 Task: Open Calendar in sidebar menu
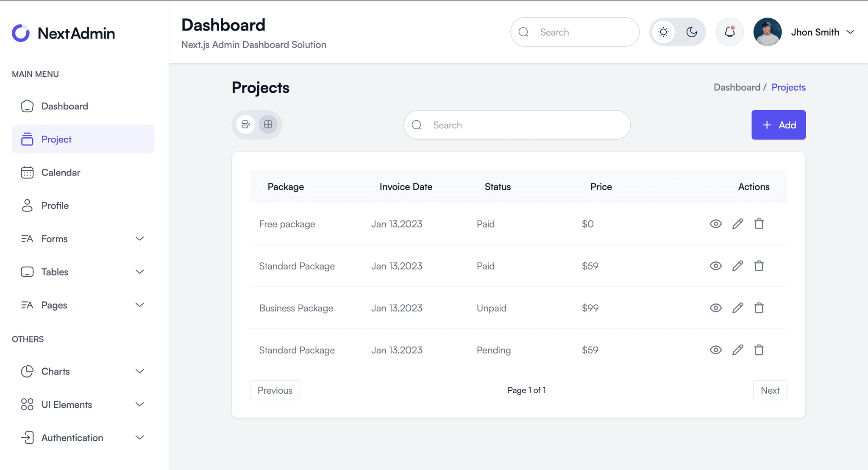[x=83, y=172]
